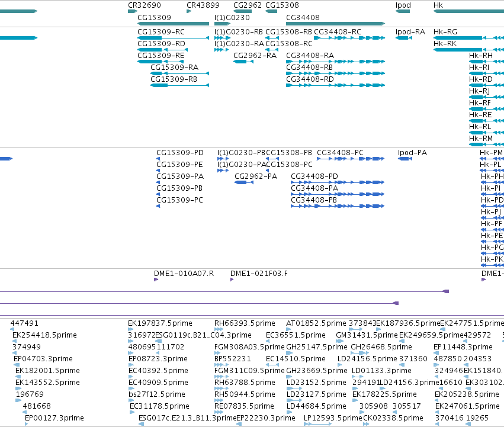Click transcript label CG15309-RE

point(161,56)
